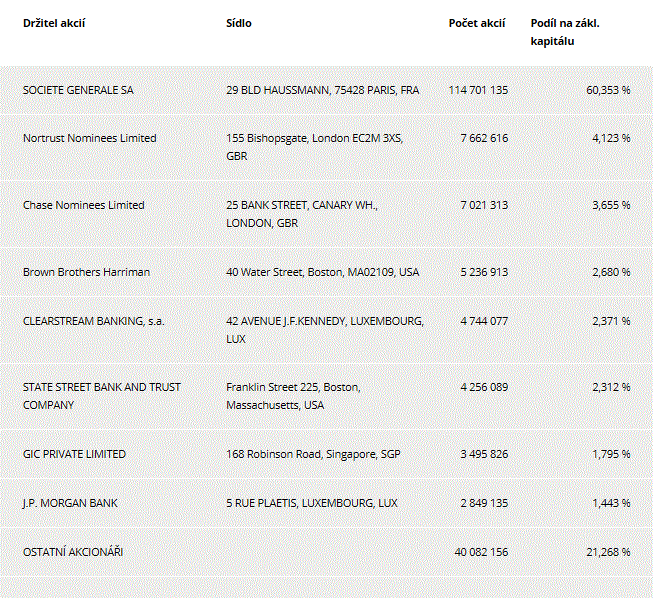Click the Podíl na zákl. kapitálu header

point(565,32)
